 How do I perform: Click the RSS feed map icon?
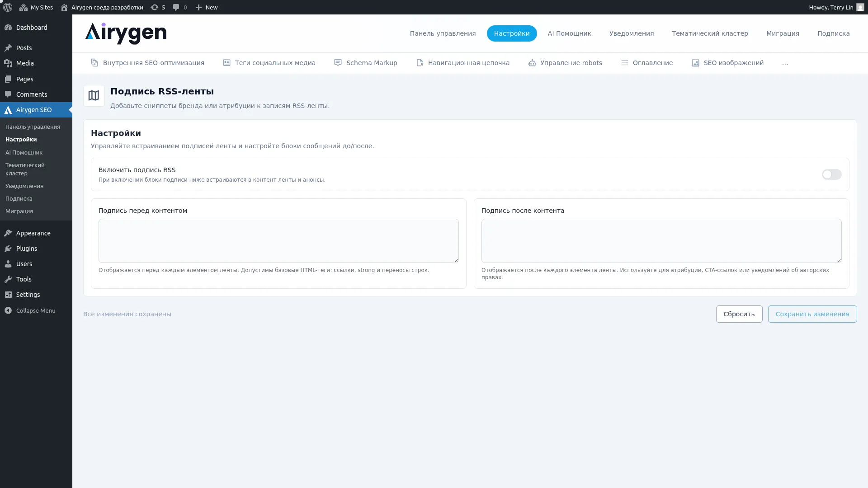point(94,96)
